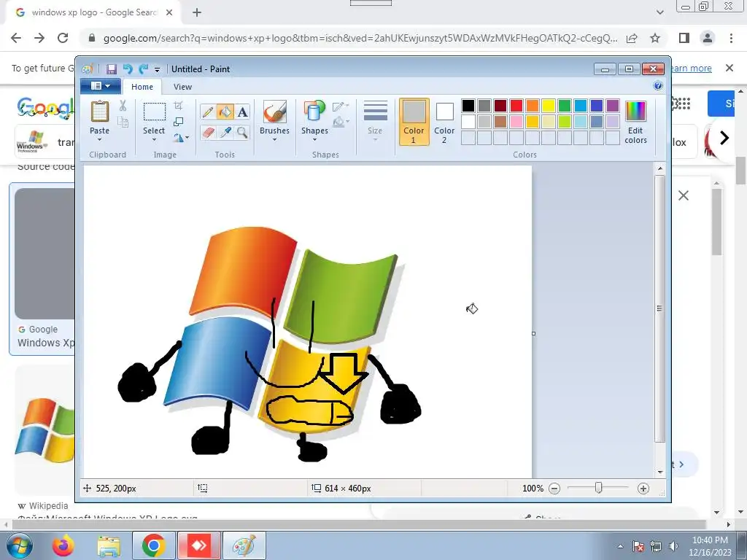Click the Brushes tool icon

click(274, 112)
